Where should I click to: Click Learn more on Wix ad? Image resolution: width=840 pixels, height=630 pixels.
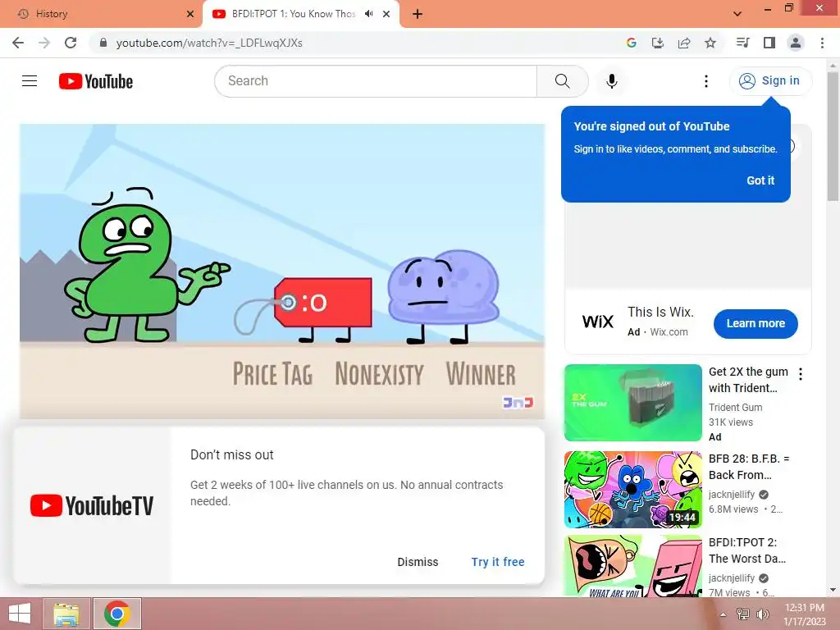coord(756,323)
